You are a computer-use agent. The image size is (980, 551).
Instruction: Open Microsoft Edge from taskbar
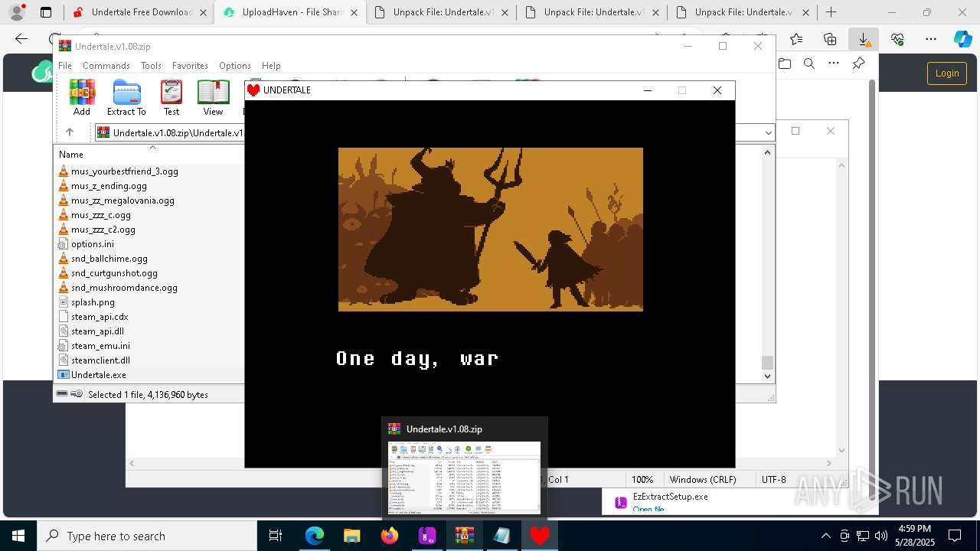click(315, 536)
